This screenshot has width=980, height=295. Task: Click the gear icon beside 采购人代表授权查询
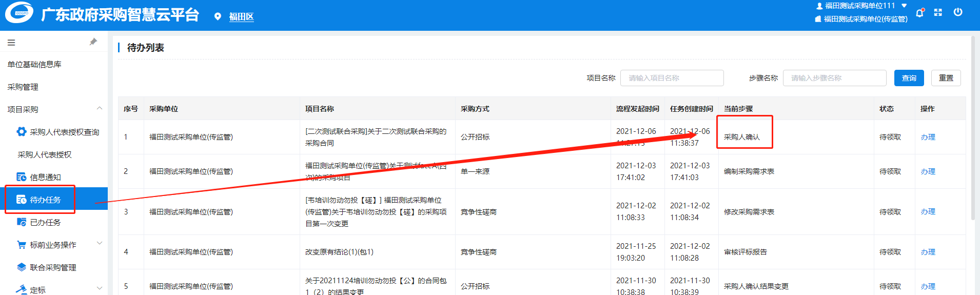[x=22, y=132]
